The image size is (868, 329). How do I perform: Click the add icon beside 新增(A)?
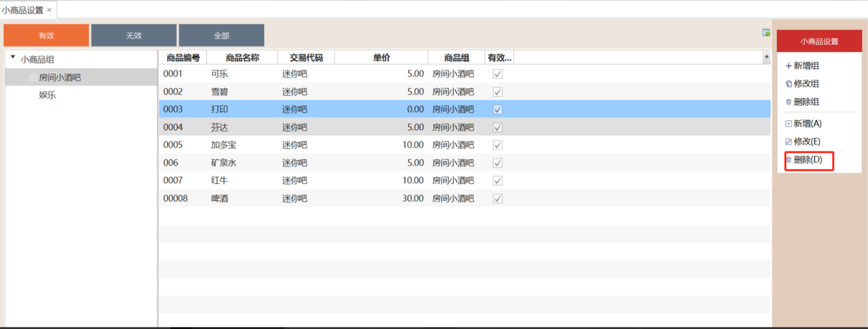788,124
